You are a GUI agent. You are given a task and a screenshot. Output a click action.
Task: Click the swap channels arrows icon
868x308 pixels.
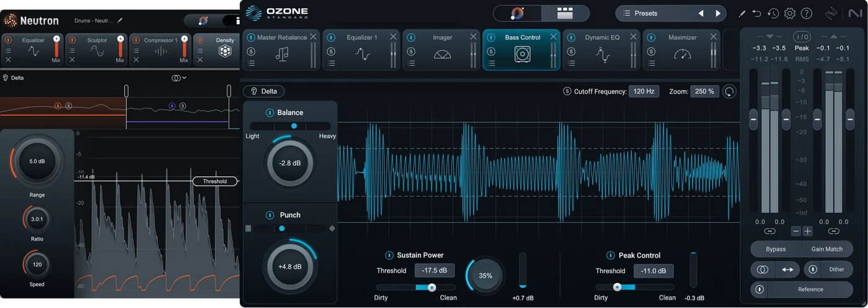(x=787, y=270)
